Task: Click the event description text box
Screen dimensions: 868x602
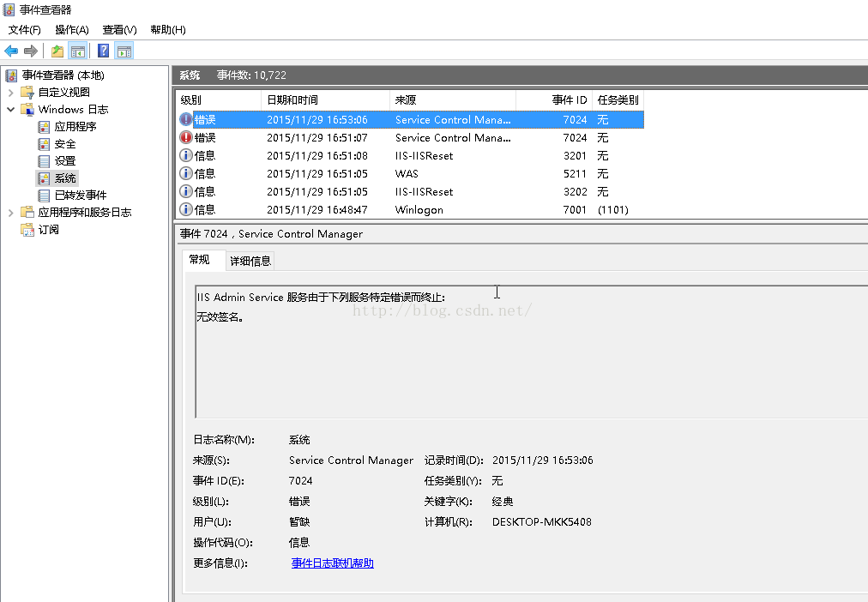Action: coord(532,352)
